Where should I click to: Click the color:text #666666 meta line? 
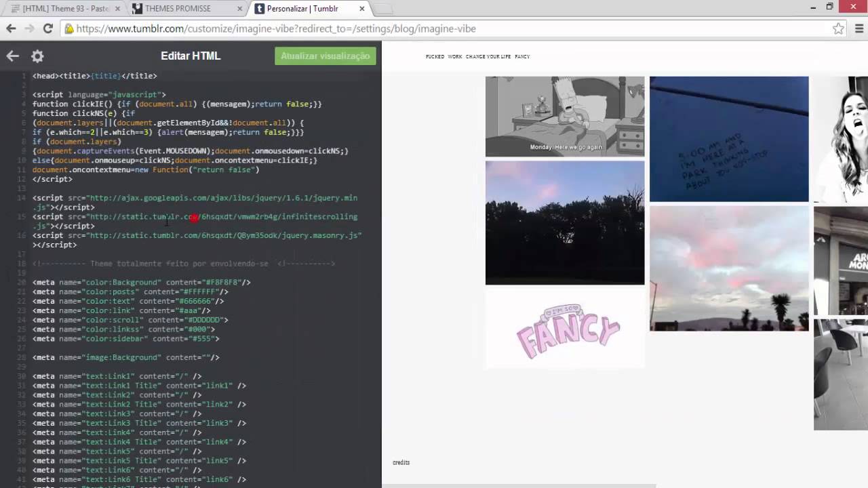point(128,301)
